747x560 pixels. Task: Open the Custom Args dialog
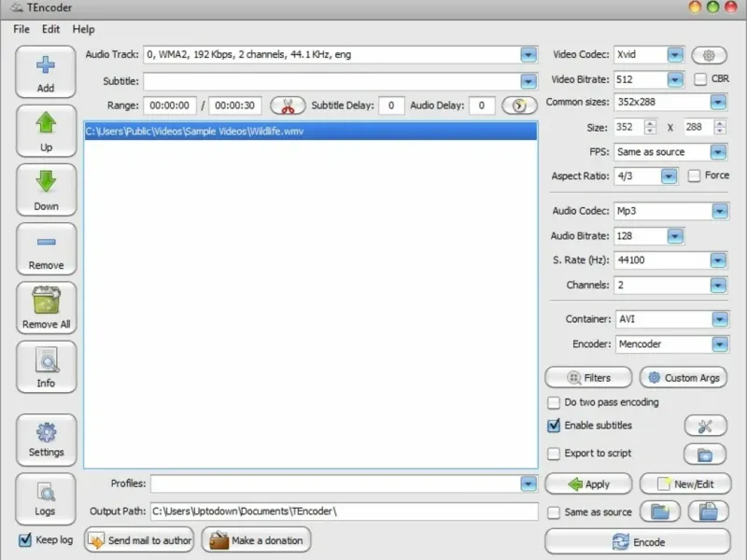coord(684,378)
